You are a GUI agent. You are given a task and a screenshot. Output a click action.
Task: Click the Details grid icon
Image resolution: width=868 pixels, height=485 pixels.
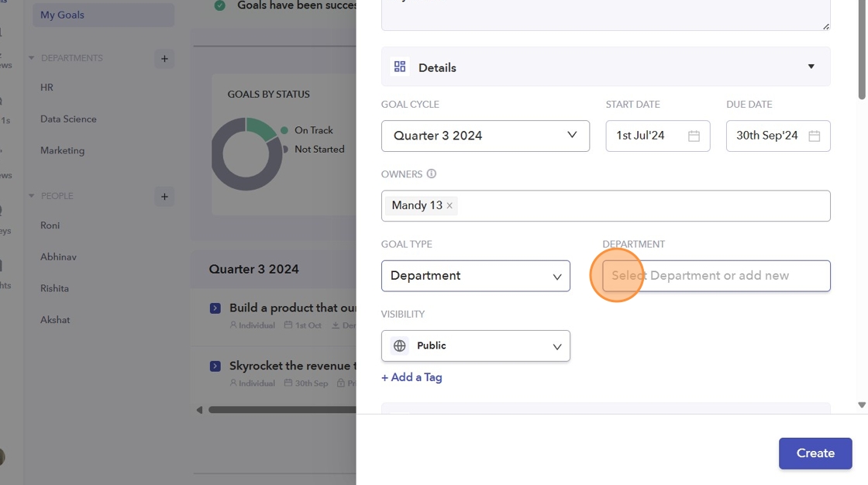[x=400, y=67]
